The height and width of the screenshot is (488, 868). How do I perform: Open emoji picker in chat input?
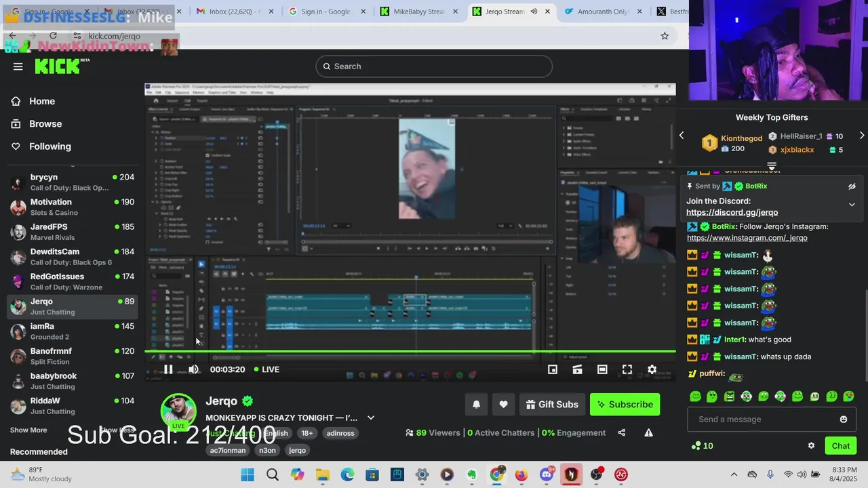pos(844,420)
